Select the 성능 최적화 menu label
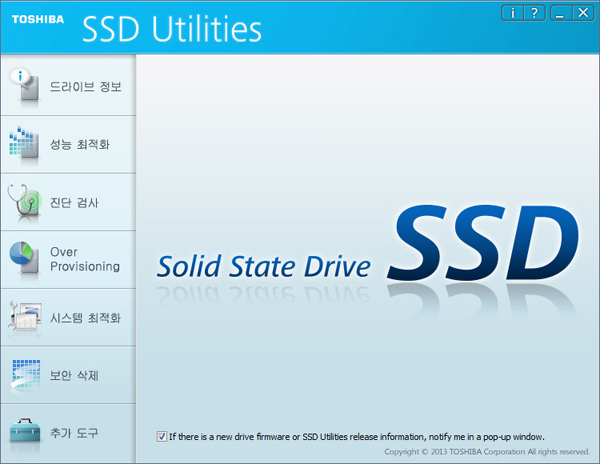Screen dimensions: 600x464 [x=80, y=144]
